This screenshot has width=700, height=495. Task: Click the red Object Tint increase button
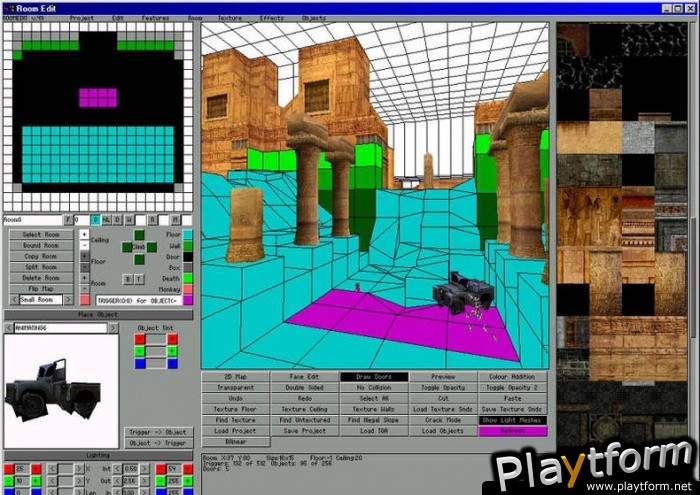[x=173, y=339]
